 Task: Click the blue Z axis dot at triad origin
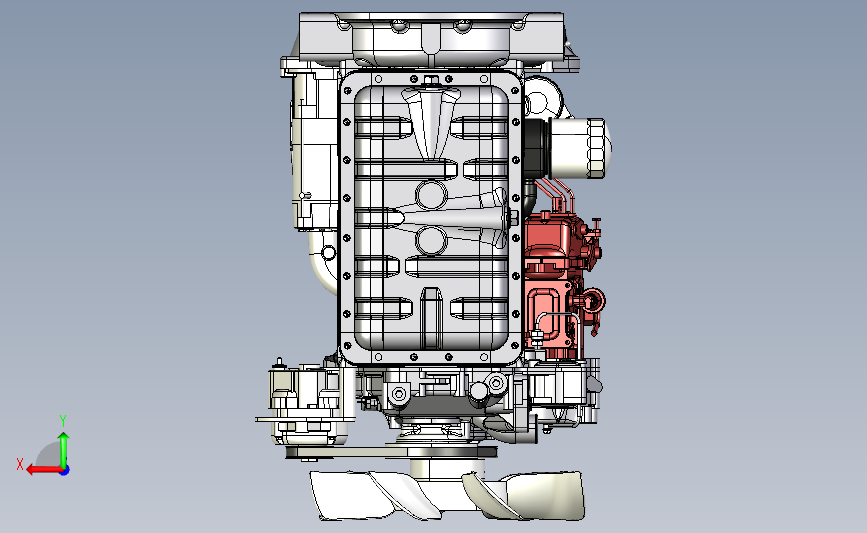pos(65,470)
